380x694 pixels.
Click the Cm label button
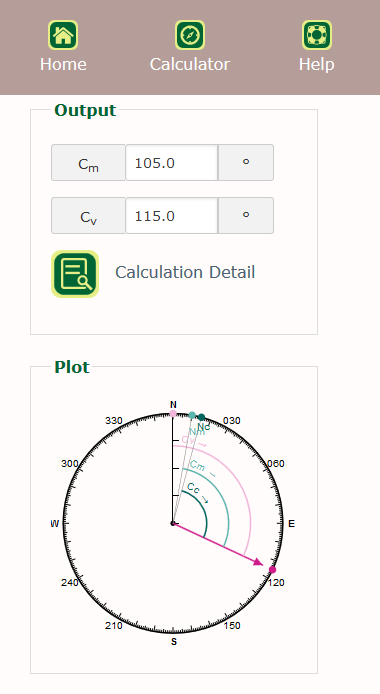click(x=88, y=163)
